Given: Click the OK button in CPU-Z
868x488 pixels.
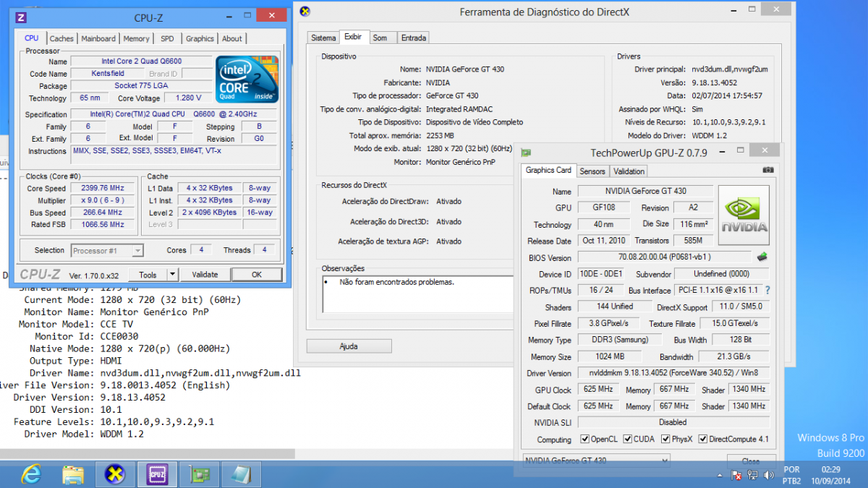Looking at the screenshot, I should coord(257,275).
